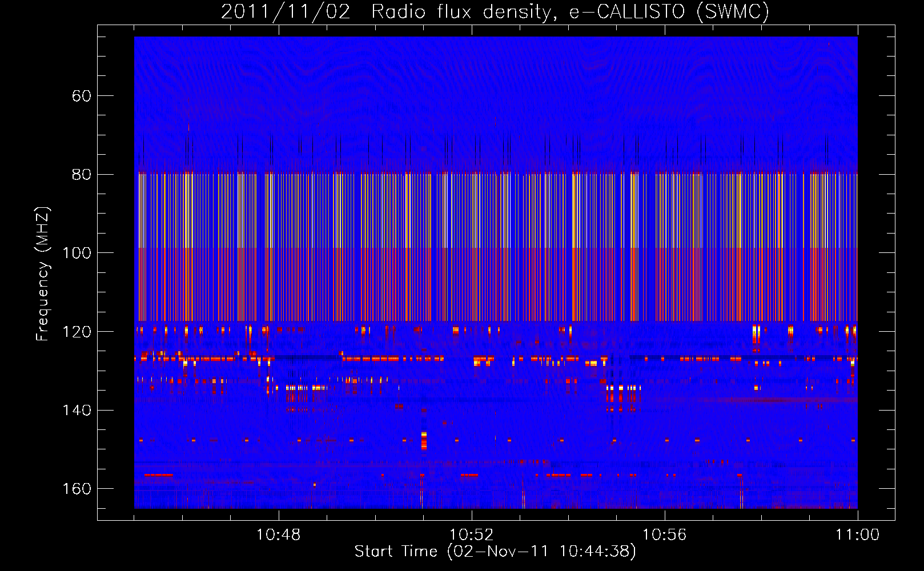Click the 80 frequency tick label
The height and width of the screenshot is (571, 924).
tap(82, 174)
